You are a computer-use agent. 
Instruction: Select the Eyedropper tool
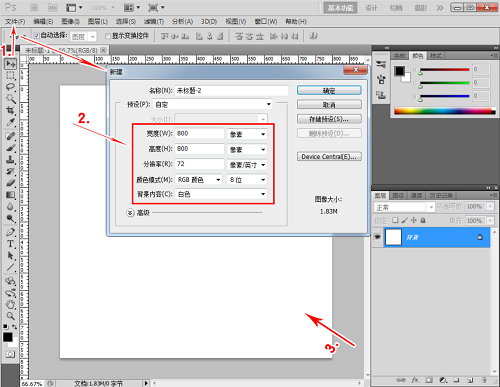tap(10, 122)
